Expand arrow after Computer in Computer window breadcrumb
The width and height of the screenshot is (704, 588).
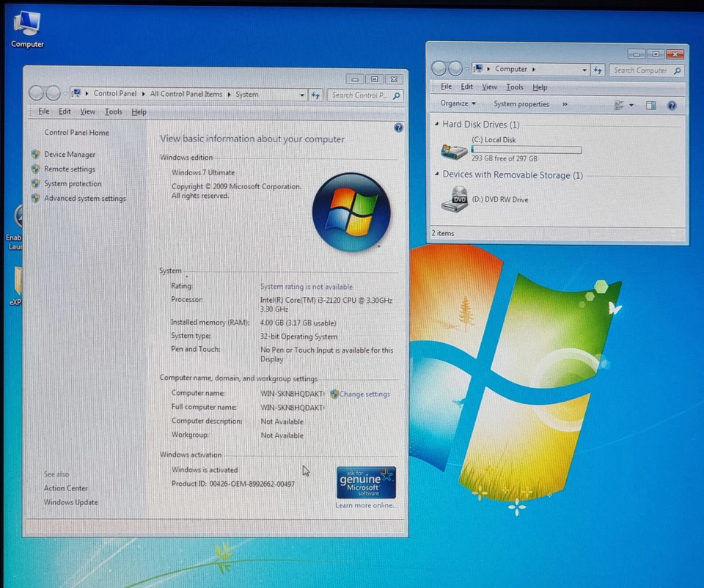tap(533, 69)
